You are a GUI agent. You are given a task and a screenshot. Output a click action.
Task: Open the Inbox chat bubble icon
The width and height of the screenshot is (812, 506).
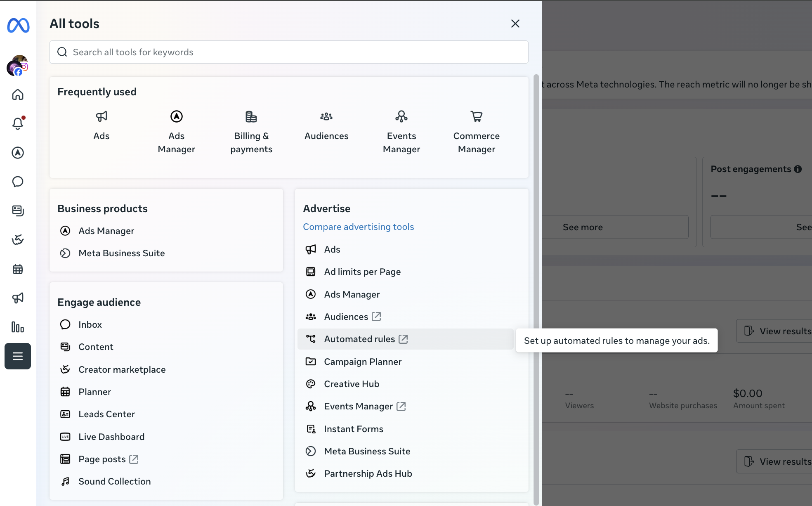pos(18,182)
